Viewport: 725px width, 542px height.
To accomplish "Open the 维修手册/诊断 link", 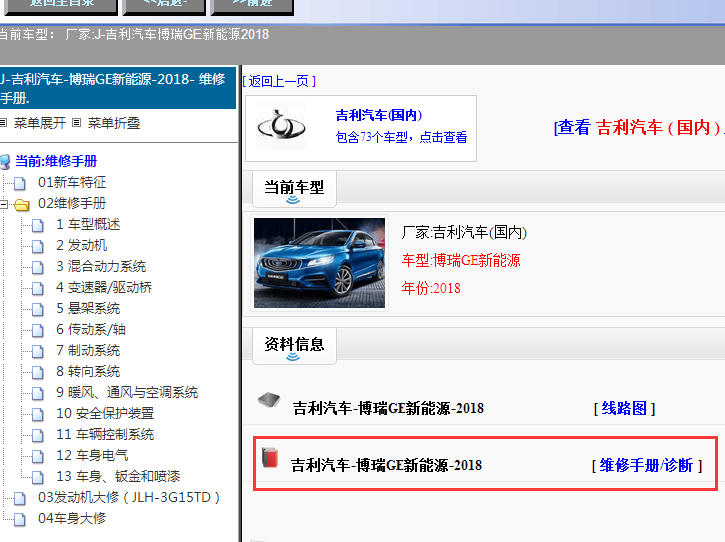I will [647, 465].
